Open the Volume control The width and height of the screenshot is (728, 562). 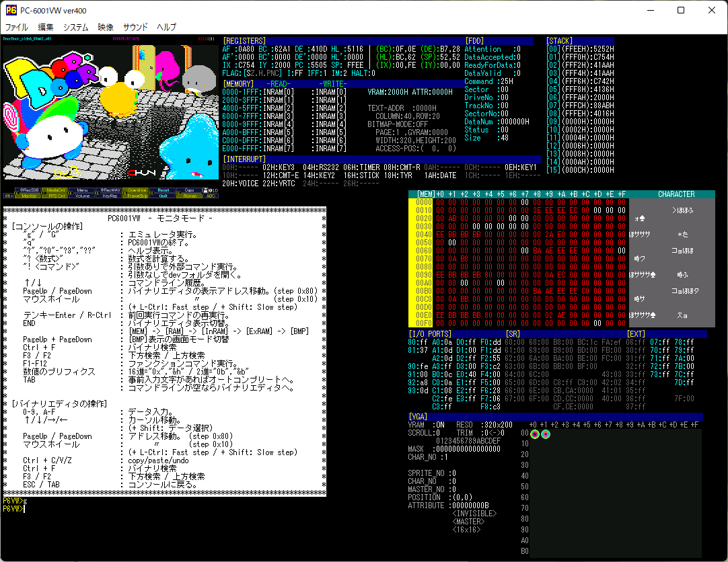tap(83, 197)
